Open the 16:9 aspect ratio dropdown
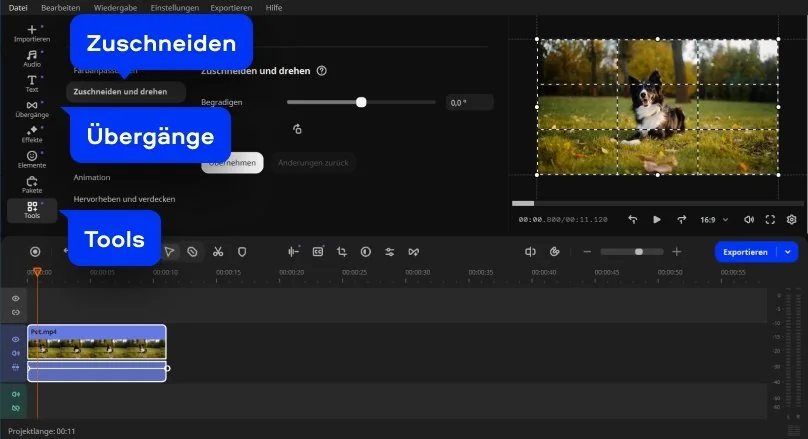 (x=711, y=219)
